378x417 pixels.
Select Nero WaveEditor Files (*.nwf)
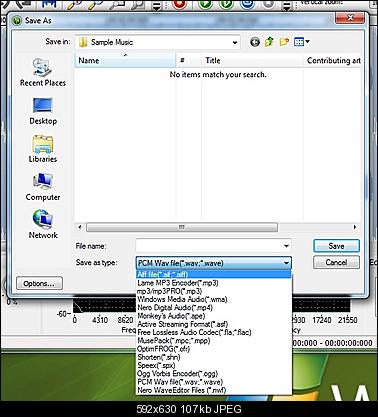(213, 390)
